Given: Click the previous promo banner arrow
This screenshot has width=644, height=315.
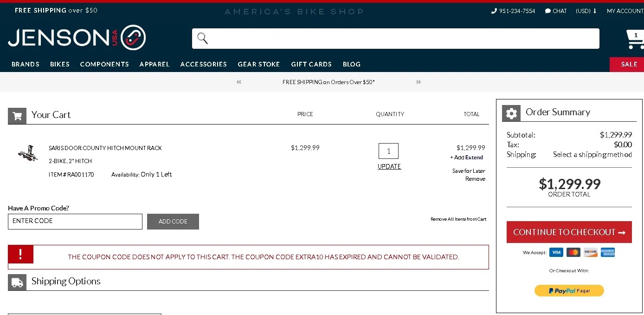Looking at the screenshot, I should click(x=239, y=82).
